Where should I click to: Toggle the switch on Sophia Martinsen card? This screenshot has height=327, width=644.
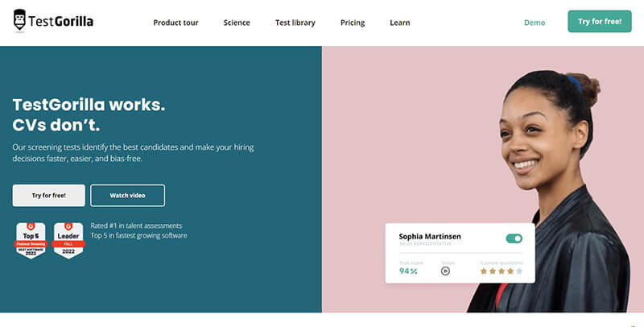(x=514, y=238)
